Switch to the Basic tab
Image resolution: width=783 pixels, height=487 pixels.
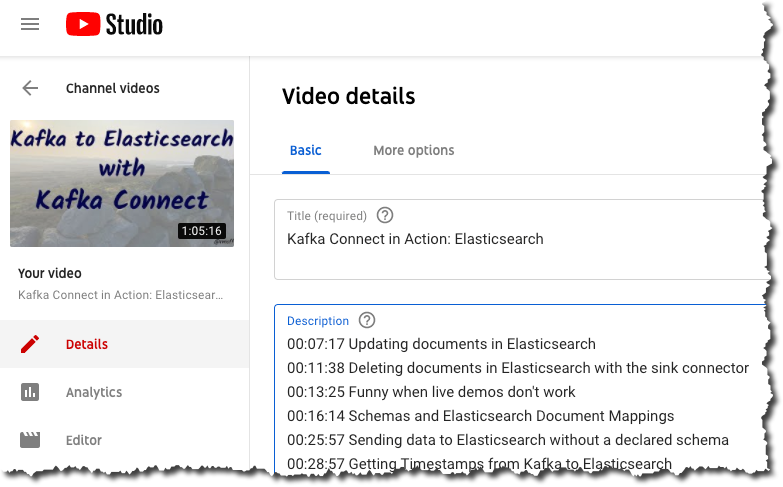click(x=306, y=150)
